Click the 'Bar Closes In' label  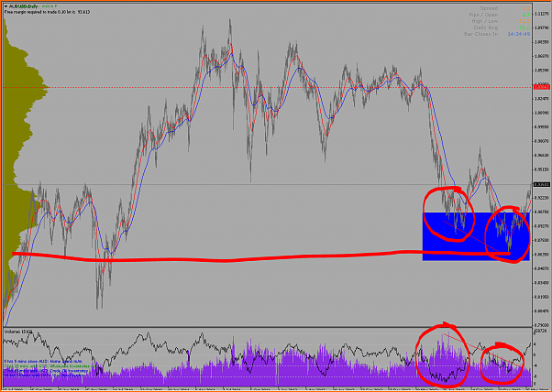click(480, 34)
